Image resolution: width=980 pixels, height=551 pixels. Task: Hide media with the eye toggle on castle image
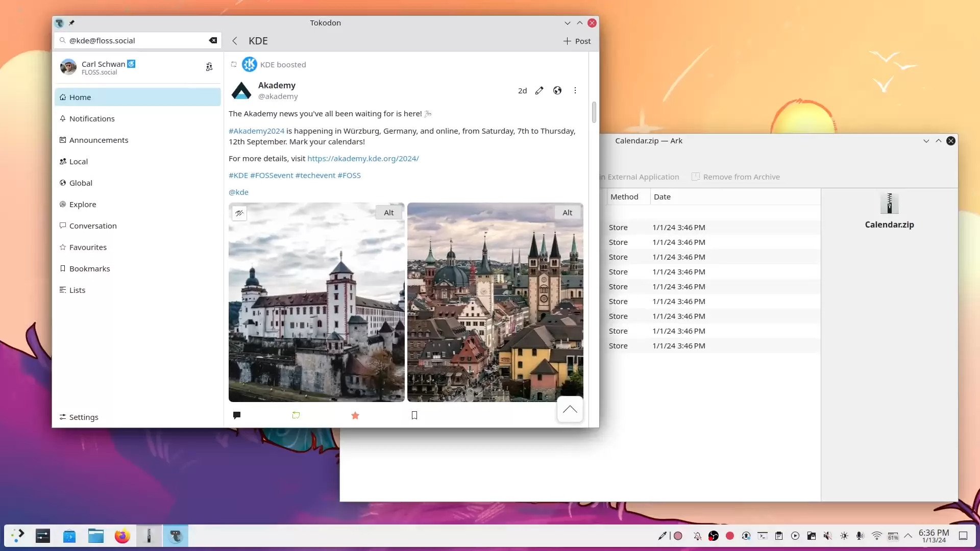click(x=239, y=213)
